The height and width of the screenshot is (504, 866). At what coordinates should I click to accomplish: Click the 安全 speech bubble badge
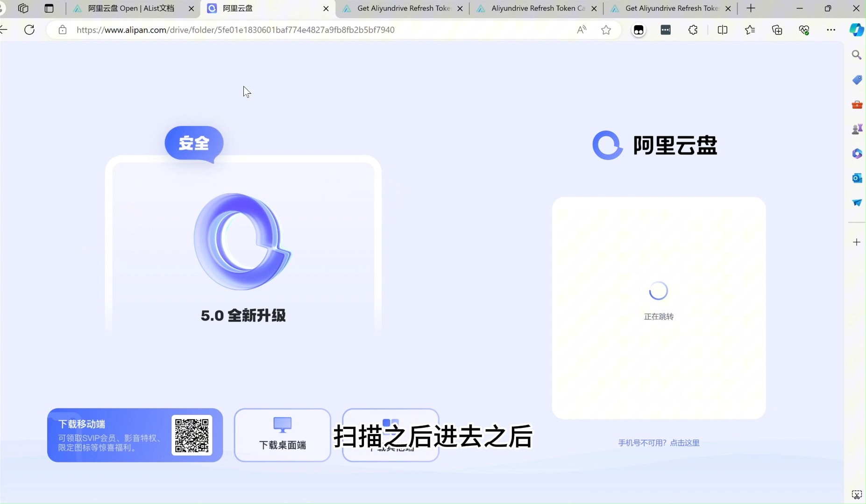point(194,143)
